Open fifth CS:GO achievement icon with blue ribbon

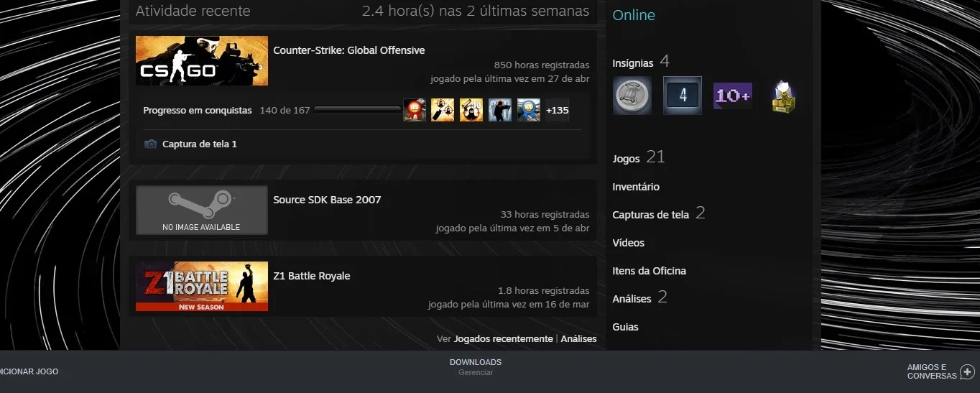point(529,110)
